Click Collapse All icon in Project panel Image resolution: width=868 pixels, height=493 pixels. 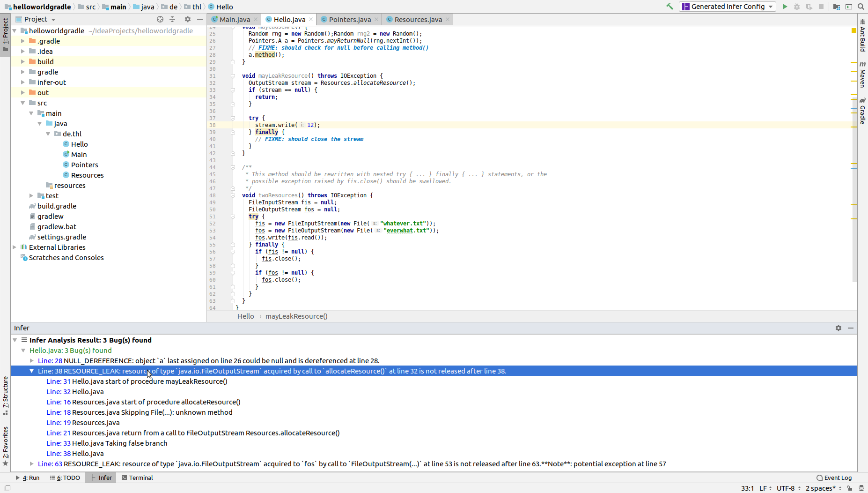pos(172,19)
